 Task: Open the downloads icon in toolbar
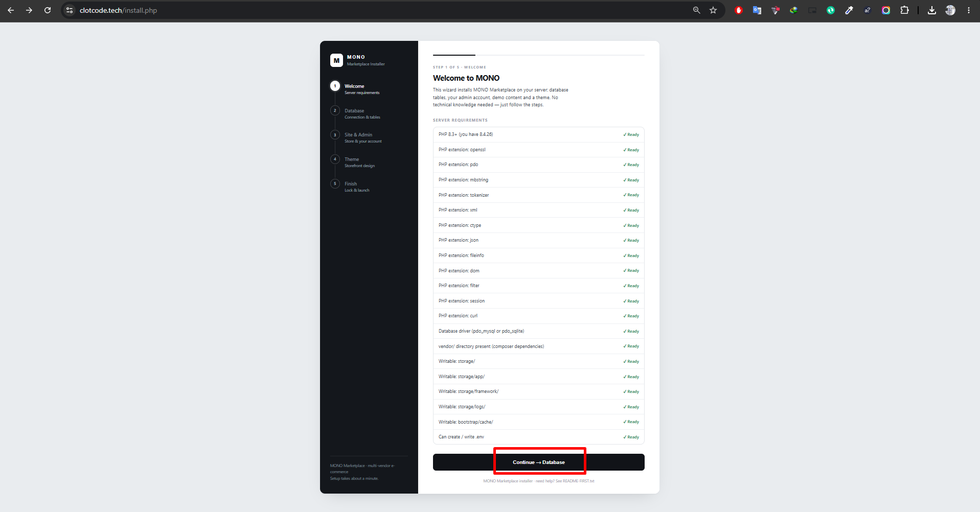coord(932,10)
